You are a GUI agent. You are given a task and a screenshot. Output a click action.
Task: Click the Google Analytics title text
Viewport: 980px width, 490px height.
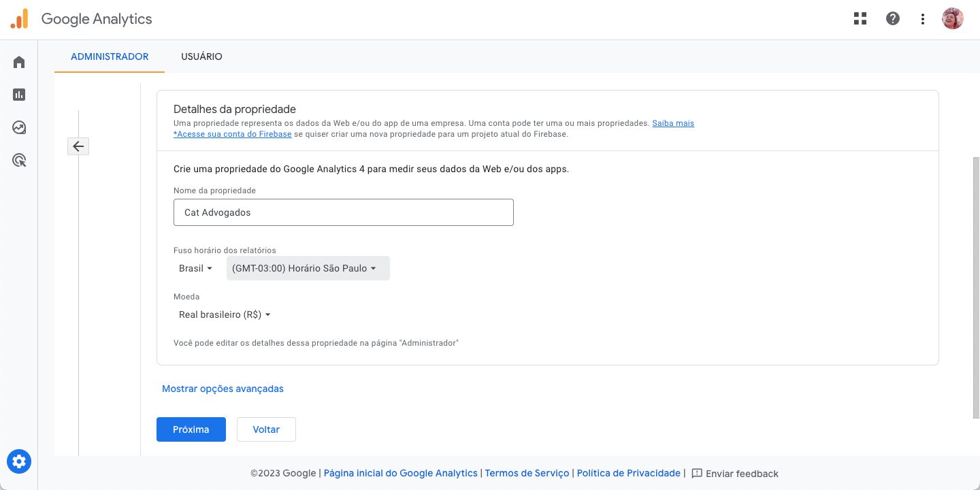coord(97,19)
